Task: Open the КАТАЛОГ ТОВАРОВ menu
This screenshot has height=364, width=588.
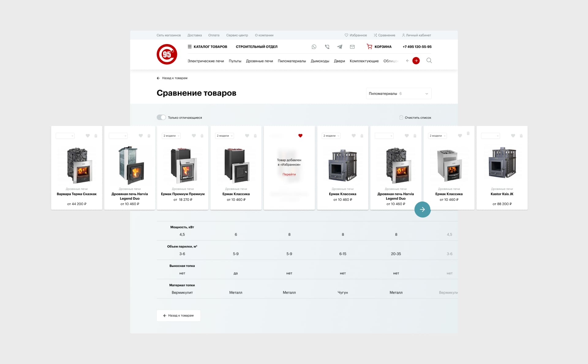Action: 207,47
